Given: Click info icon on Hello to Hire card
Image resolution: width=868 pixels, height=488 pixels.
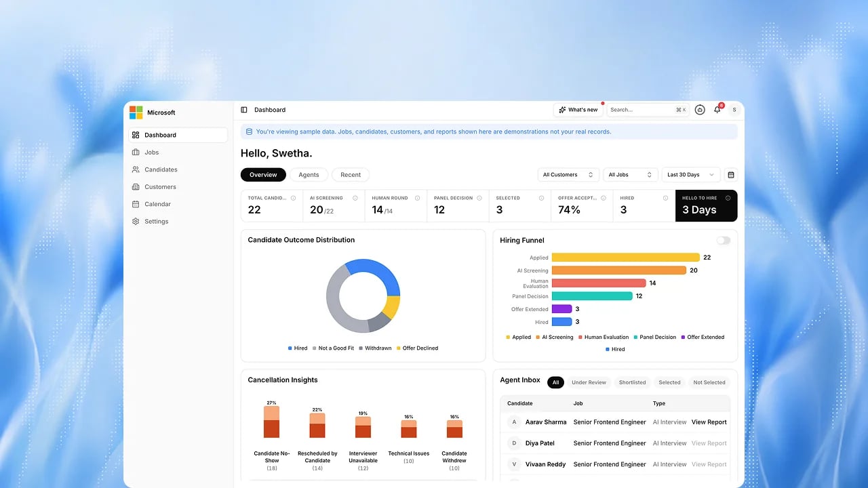Looking at the screenshot, I should [x=728, y=198].
